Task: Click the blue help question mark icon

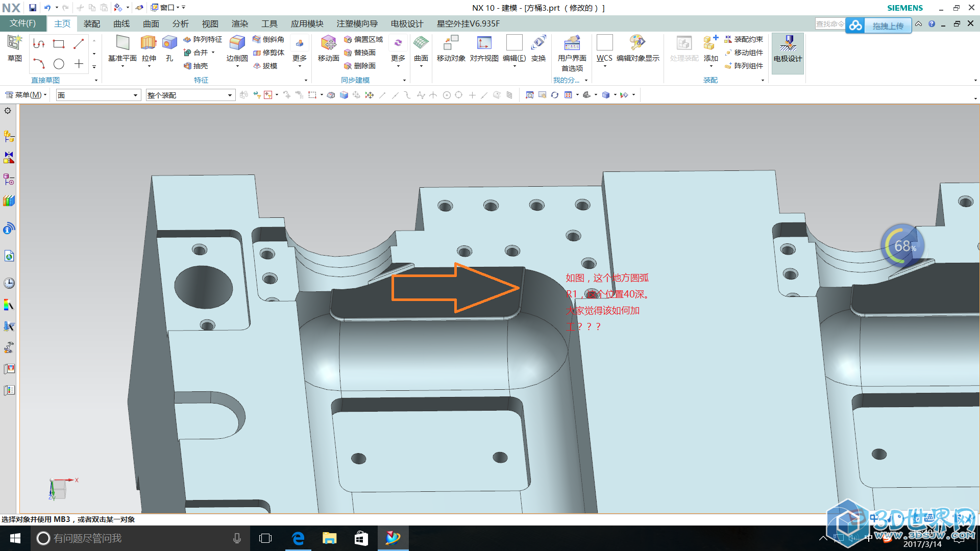Action: pyautogui.click(x=932, y=24)
